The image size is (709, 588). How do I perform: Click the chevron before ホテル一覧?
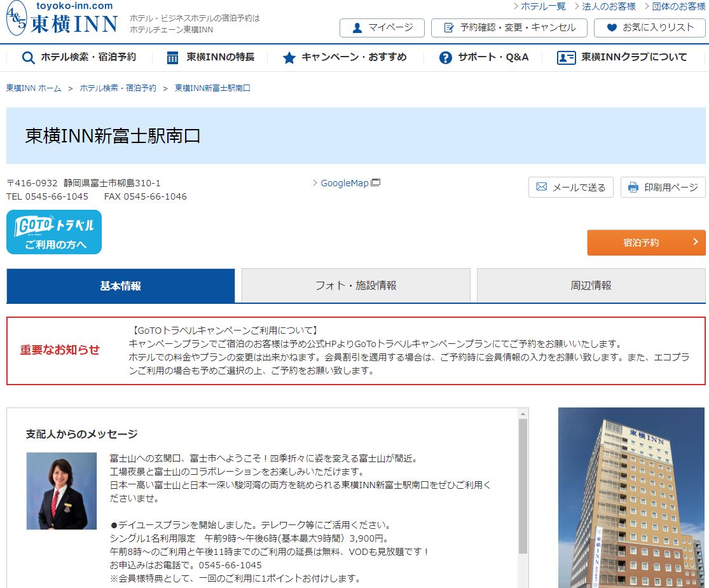516,6
